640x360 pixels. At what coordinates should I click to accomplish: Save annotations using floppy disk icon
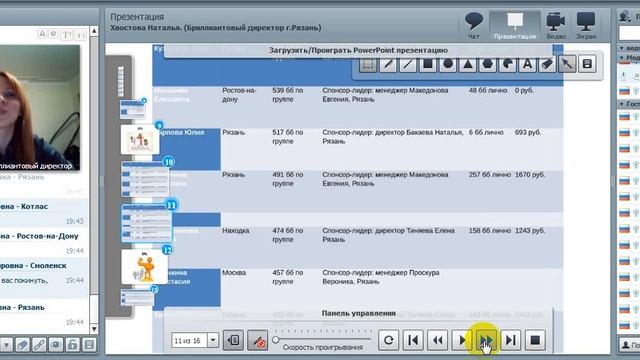pos(587,64)
